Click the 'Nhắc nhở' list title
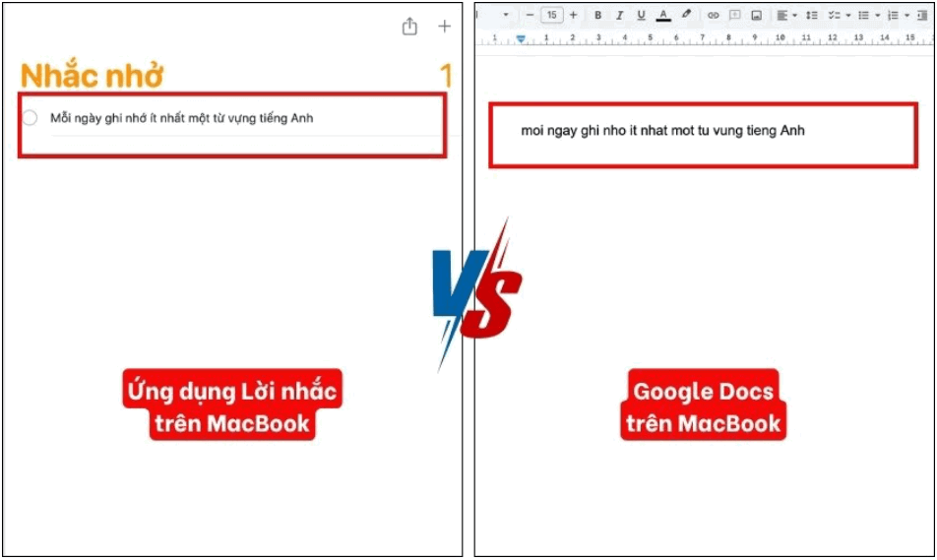Viewport: 937px width, 560px height. click(x=92, y=76)
